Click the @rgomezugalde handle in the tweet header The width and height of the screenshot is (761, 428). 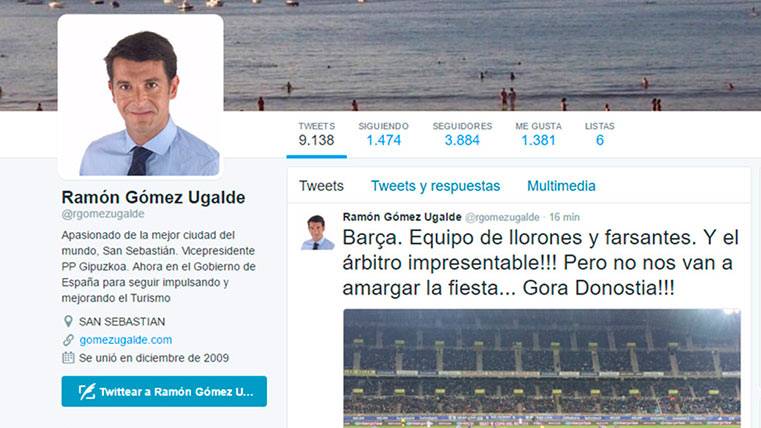(502, 217)
